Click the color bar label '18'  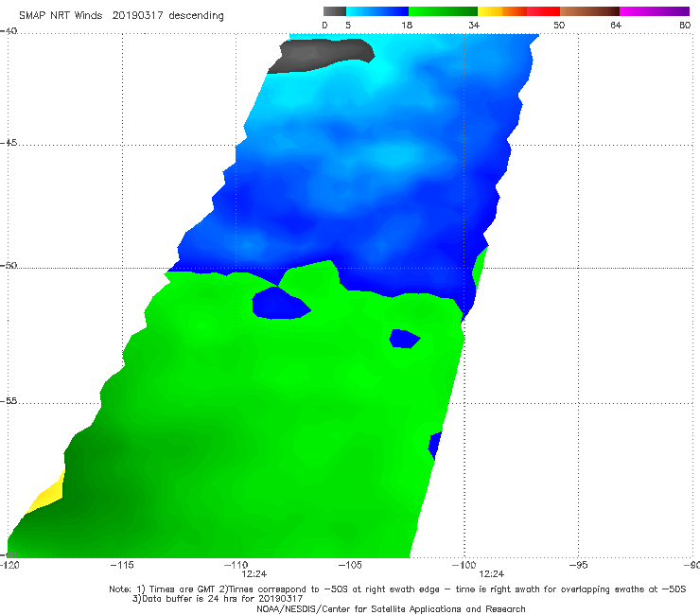pyautogui.click(x=407, y=25)
